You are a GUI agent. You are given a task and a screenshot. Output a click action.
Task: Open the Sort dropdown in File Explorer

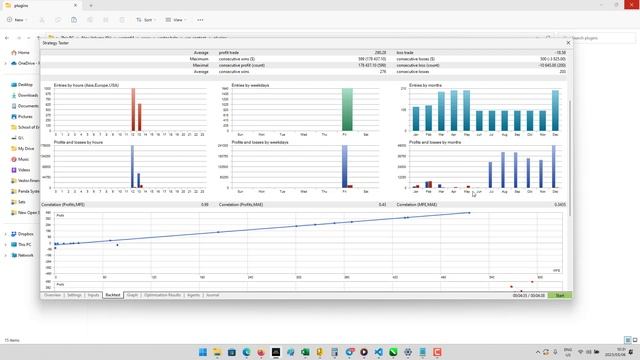(146, 20)
